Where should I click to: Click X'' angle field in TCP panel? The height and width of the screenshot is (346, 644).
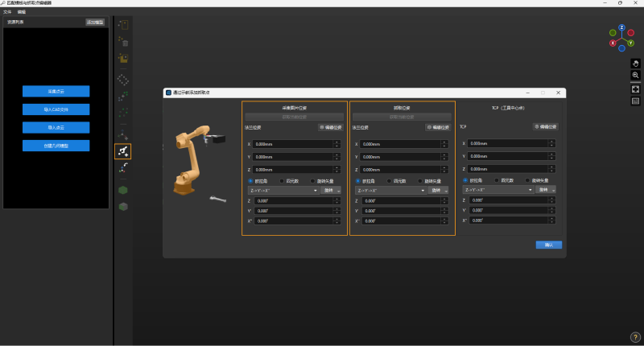pos(512,220)
